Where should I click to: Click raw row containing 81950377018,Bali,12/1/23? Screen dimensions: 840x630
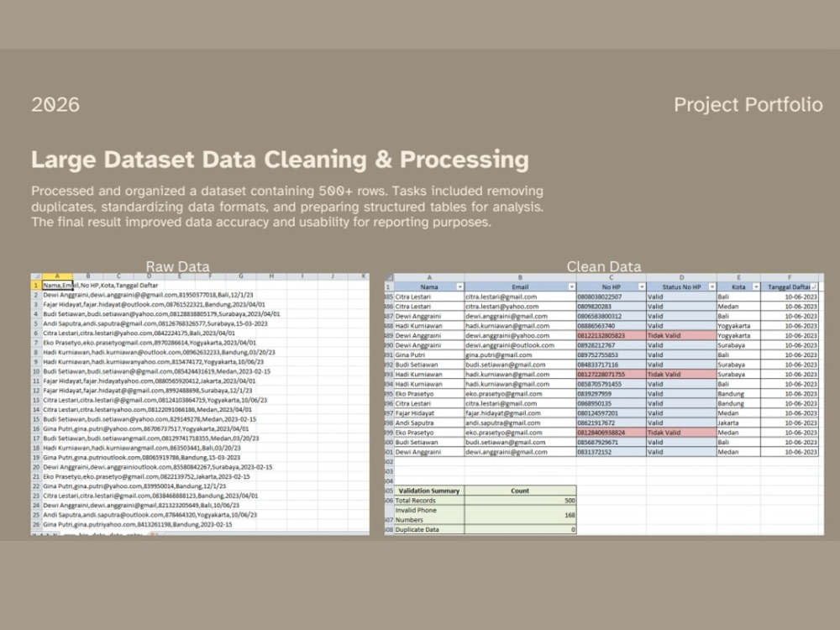click(x=148, y=295)
